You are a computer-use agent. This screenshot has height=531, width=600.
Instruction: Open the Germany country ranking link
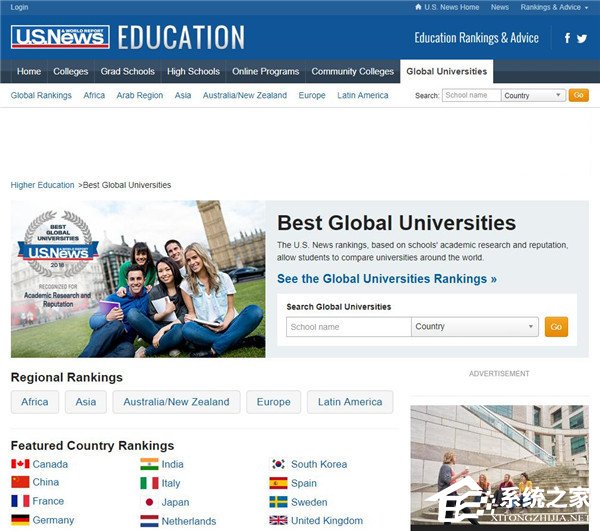point(53,520)
